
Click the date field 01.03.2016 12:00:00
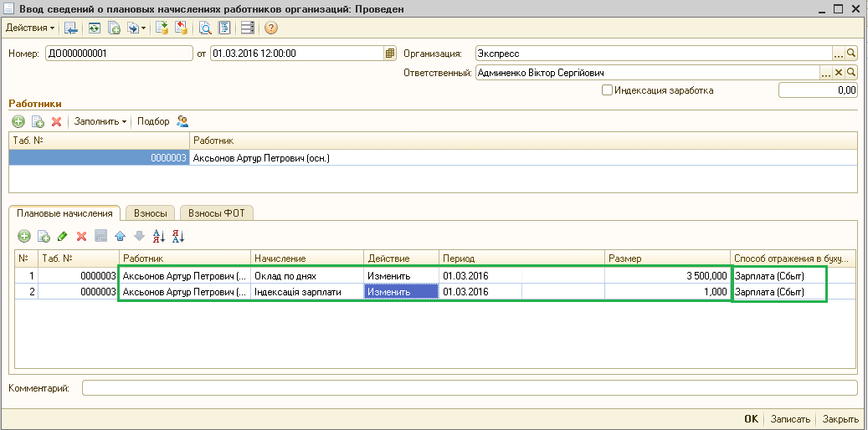pyautogui.click(x=297, y=54)
